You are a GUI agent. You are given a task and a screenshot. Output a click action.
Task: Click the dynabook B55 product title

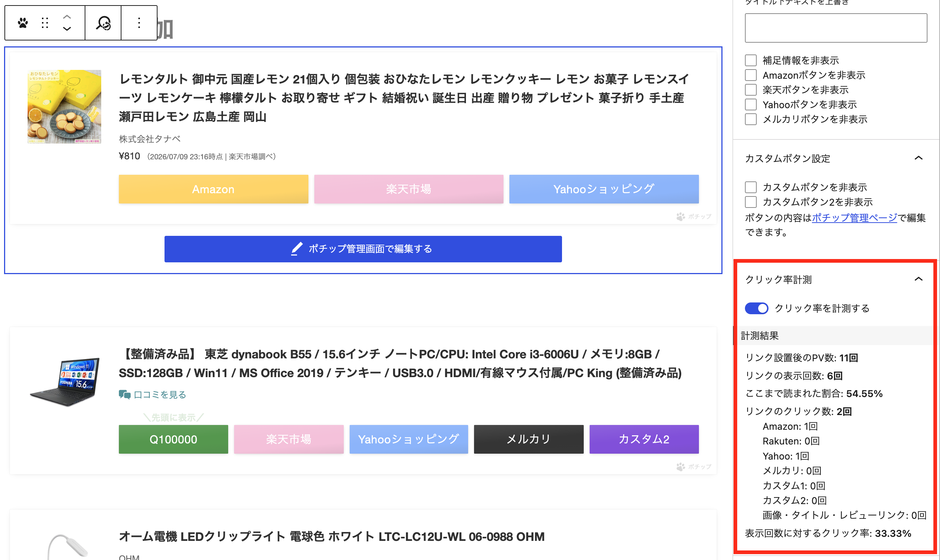tap(400, 364)
